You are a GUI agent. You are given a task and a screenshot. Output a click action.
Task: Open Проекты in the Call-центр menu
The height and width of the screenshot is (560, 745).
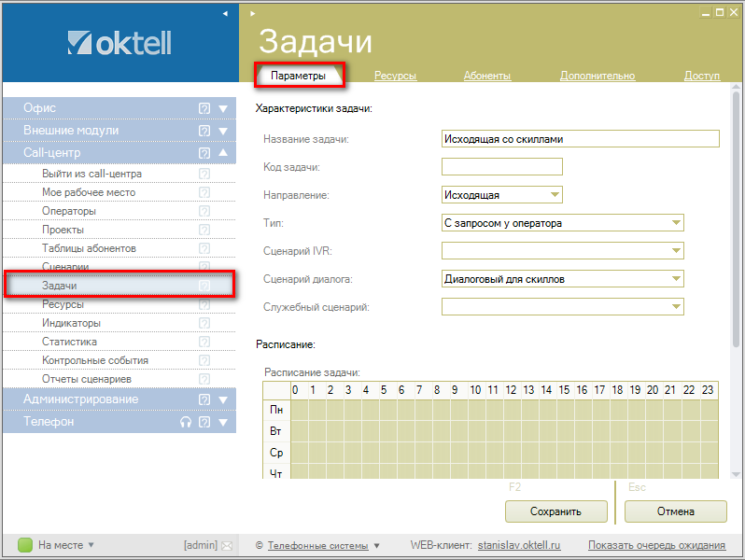point(63,230)
